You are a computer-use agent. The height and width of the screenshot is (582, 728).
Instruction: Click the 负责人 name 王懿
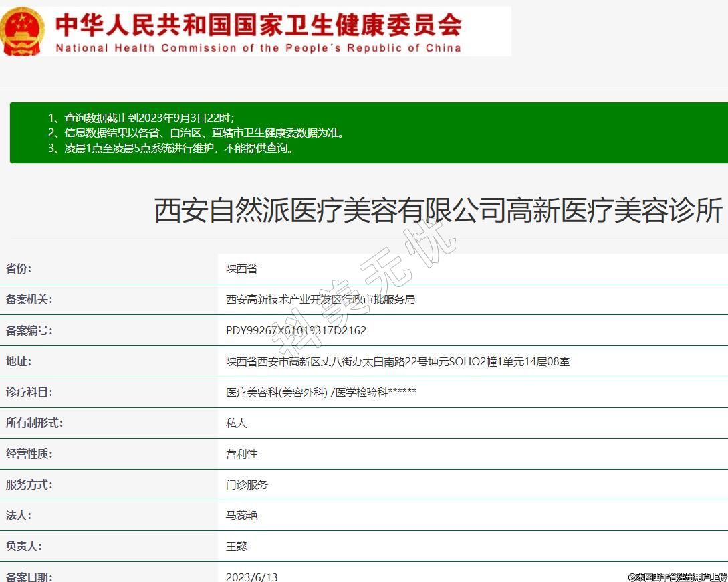click(237, 547)
